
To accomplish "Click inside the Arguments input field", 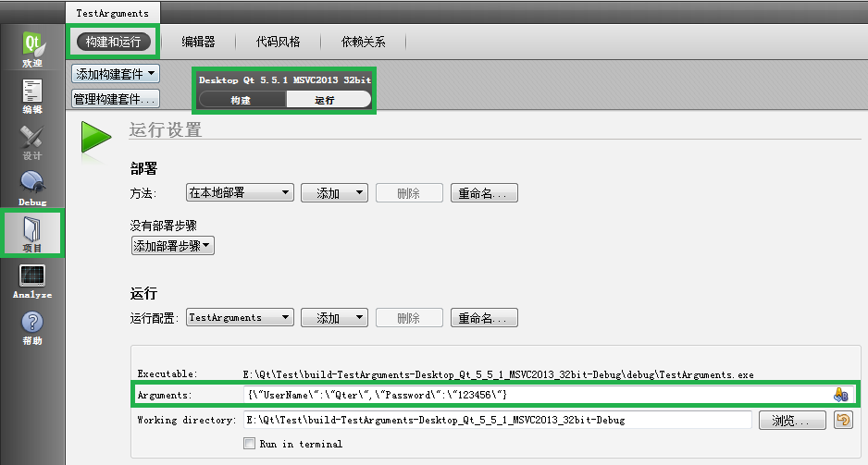I will coord(538,394).
